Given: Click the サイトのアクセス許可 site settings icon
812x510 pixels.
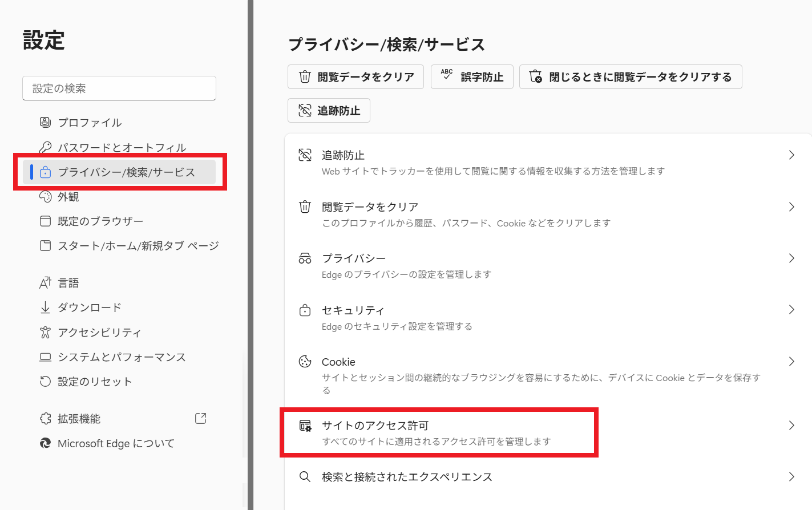Looking at the screenshot, I should point(305,426).
